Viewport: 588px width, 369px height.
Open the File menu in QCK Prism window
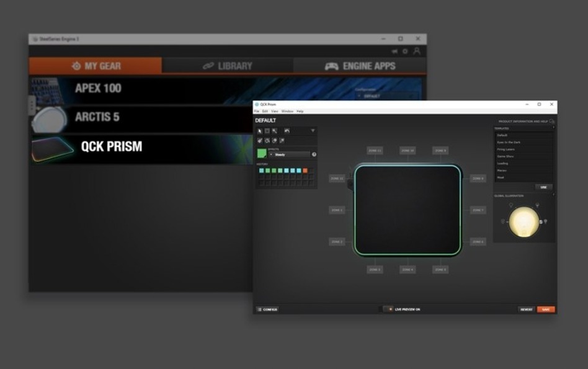click(257, 112)
